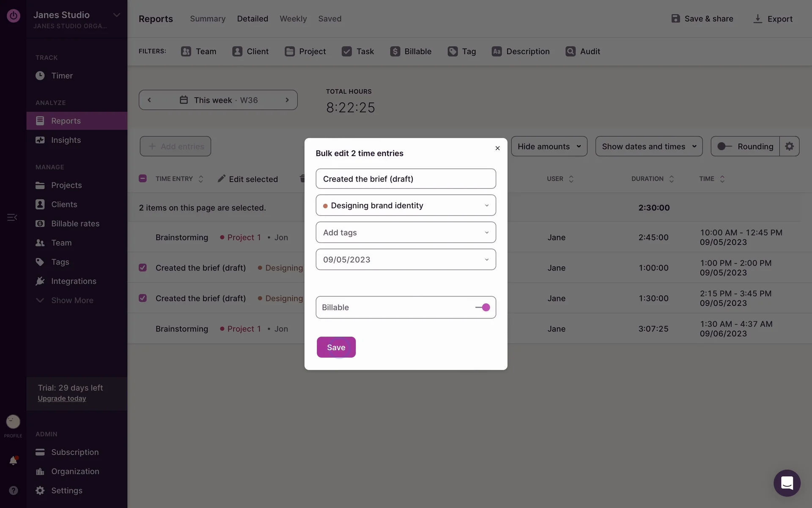Switch to the Summary tab
Screen dimensions: 812x508
[x=208, y=19]
